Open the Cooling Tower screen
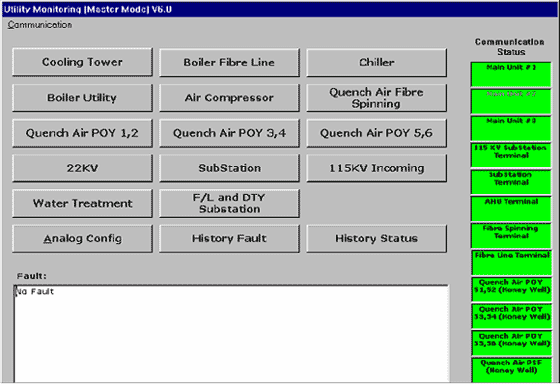Screen dimensions: 560x384 pyautogui.click(x=82, y=62)
